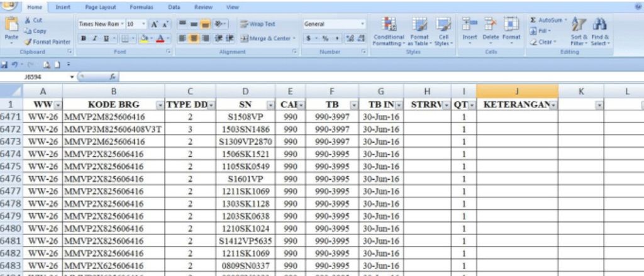644x276 pixels.
Task: Switch to the Page Layout tab
Action: pos(100,7)
